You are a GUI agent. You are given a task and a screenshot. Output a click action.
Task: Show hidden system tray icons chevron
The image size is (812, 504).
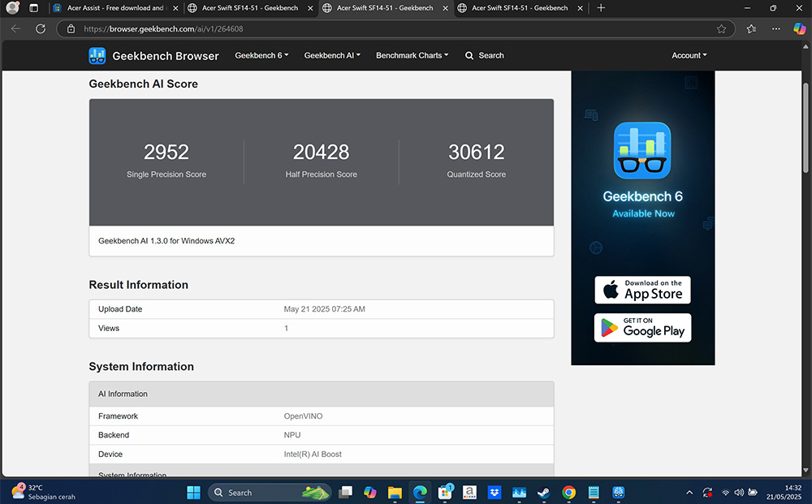coord(689,493)
